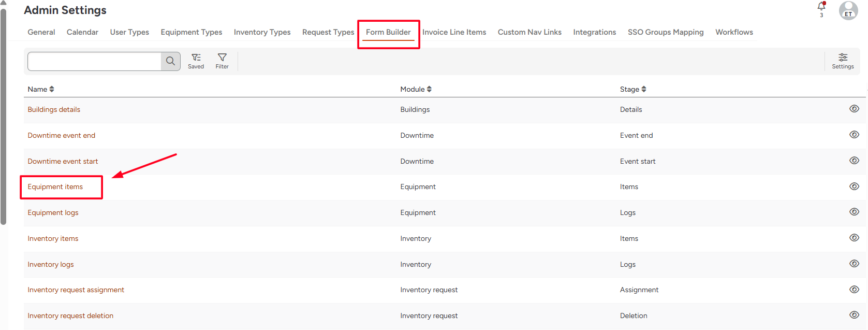Image resolution: width=868 pixels, height=330 pixels.
Task: Toggle eye icon for Downtime event end
Action: pyautogui.click(x=854, y=135)
